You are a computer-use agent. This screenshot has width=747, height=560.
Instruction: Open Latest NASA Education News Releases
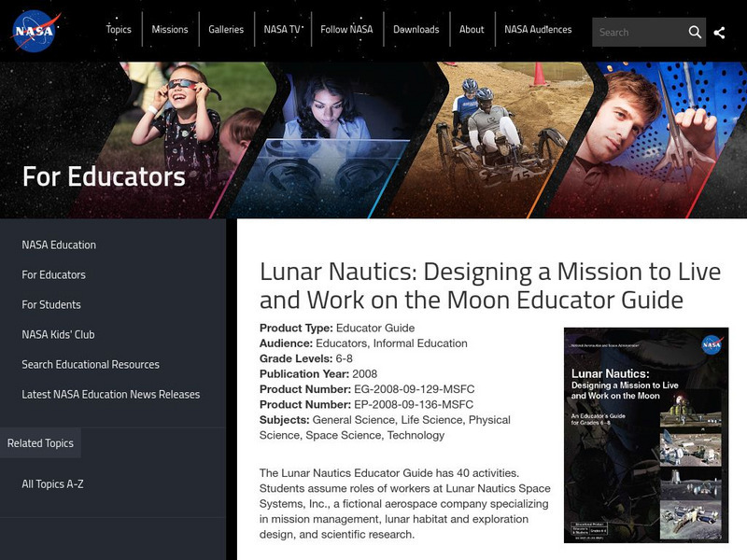coord(110,394)
